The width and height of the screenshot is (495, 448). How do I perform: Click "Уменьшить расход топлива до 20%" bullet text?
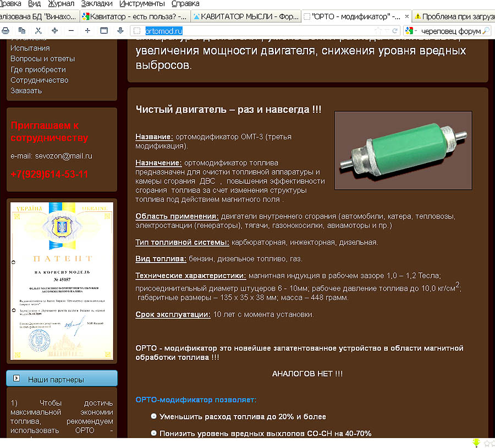click(x=243, y=417)
